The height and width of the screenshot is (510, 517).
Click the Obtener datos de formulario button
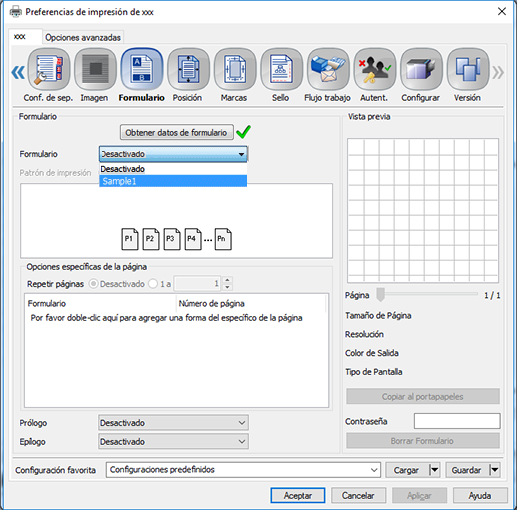[x=176, y=133]
